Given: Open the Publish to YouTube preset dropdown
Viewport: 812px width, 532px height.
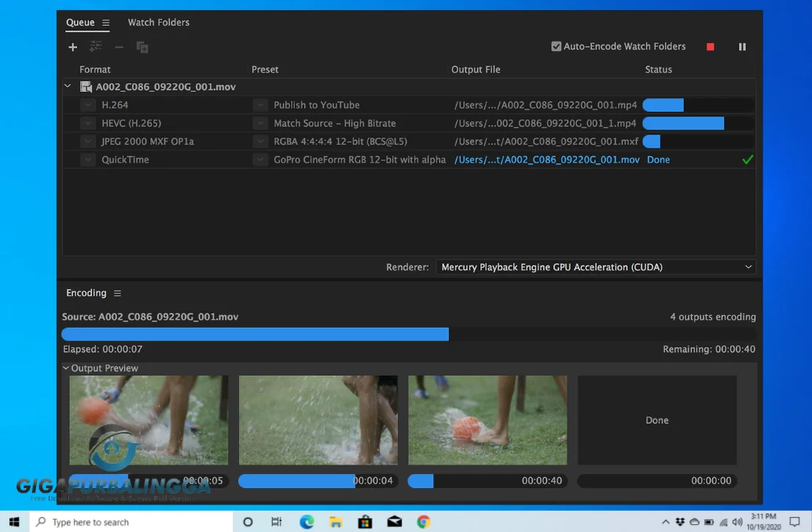Looking at the screenshot, I should pyautogui.click(x=260, y=105).
